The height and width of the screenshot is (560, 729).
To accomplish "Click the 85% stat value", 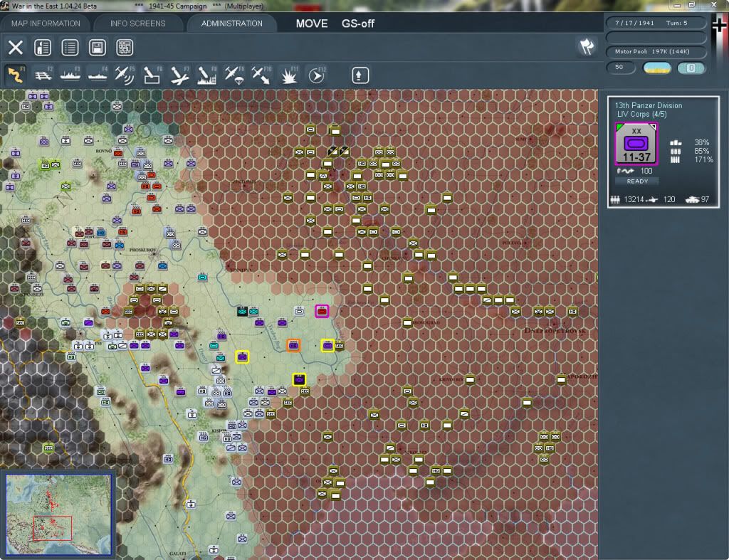I will click(x=701, y=151).
